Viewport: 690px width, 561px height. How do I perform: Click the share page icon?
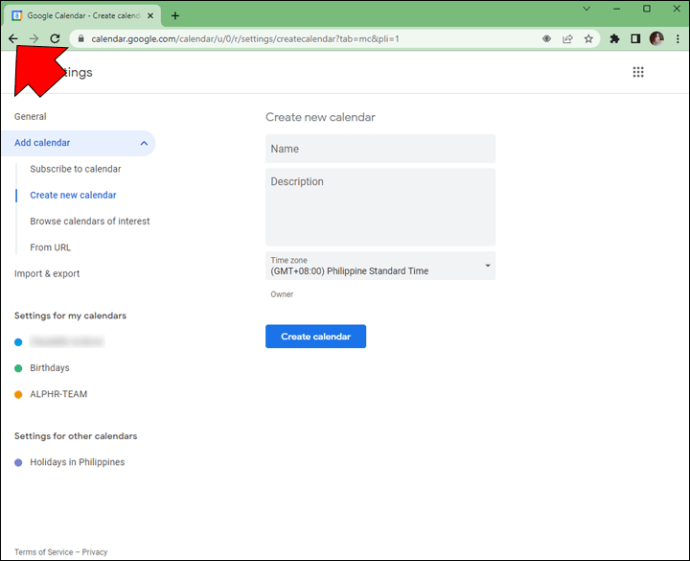coord(567,39)
